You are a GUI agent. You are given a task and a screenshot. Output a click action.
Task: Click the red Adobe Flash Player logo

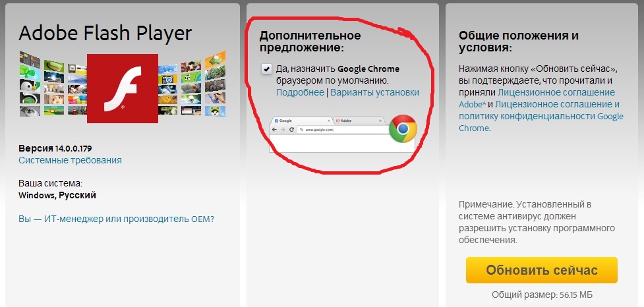click(x=123, y=88)
